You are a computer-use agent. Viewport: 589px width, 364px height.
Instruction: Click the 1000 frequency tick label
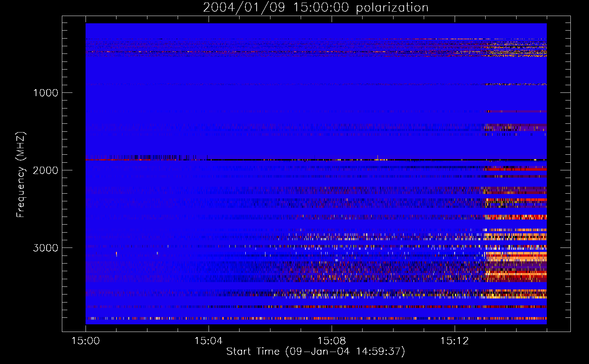[x=46, y=93]
